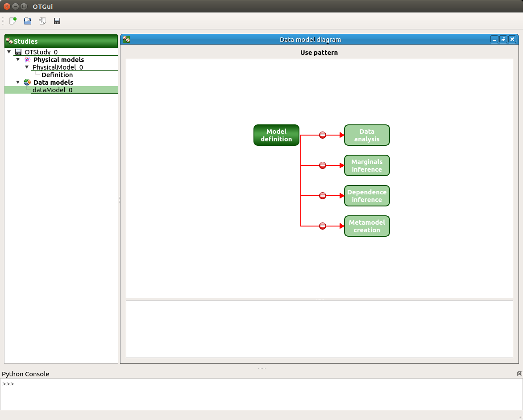Click inside the Python Console prompt
The height and width of the screenshot is (420, 523).
coord(45,384)
